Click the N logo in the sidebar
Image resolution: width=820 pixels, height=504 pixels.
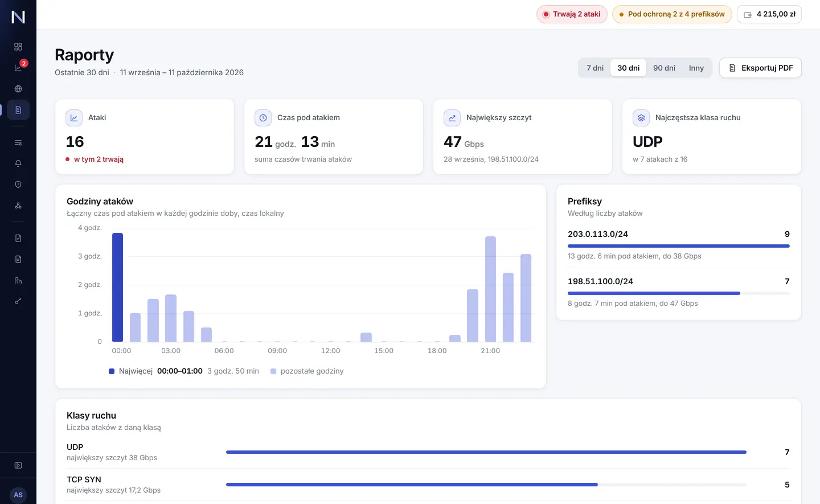(x=18, y=17)
